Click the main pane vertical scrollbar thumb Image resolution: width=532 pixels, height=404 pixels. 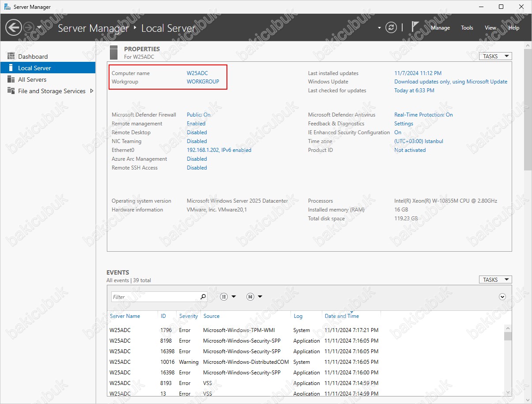pyautogui.click(x=528, y=109)
